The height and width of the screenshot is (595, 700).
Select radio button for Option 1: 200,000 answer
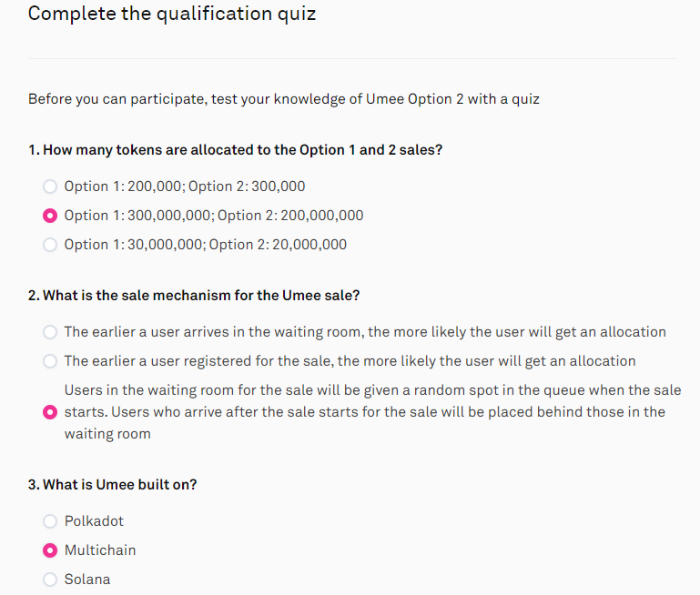(x=50, y=187)
